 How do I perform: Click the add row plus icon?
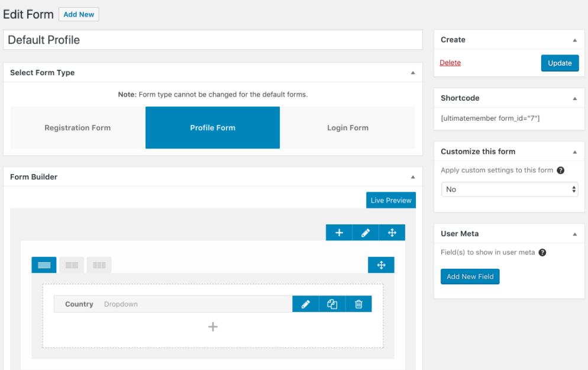tap(339, 233)
